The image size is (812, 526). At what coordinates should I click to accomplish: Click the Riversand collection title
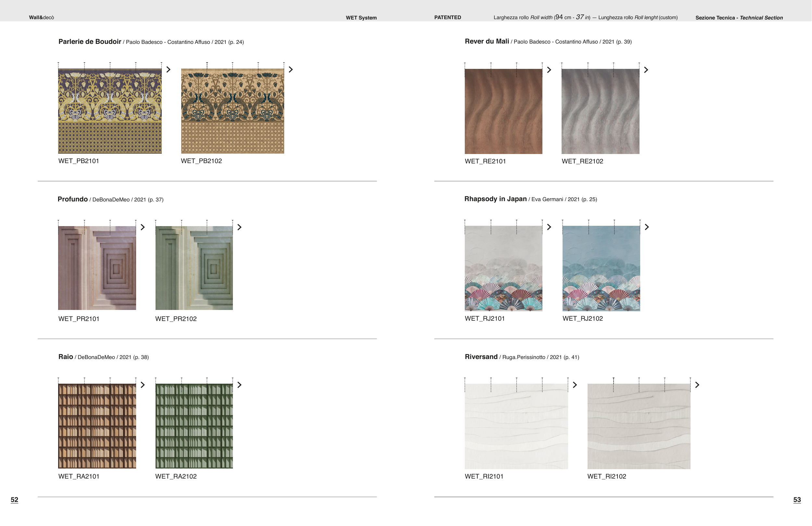point(481,357)
